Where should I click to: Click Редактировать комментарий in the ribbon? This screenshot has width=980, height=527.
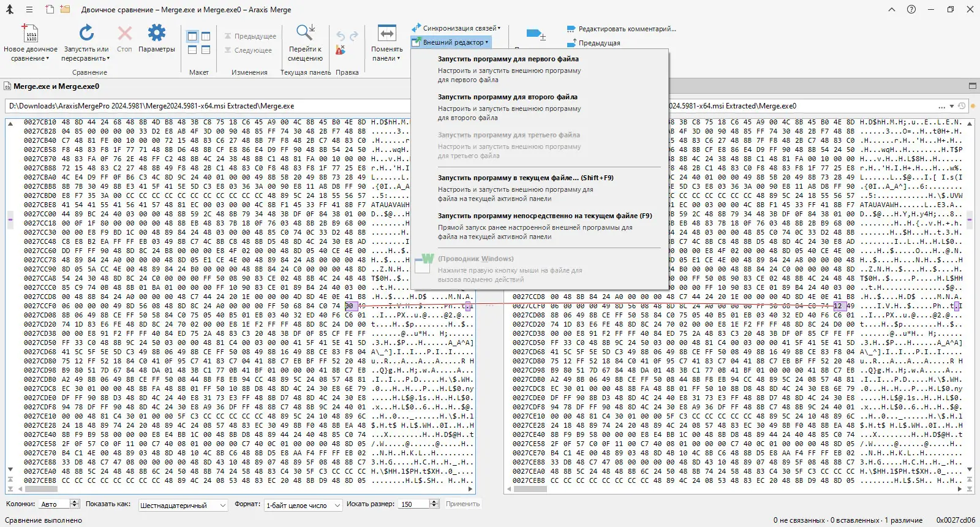pos(621,29)
